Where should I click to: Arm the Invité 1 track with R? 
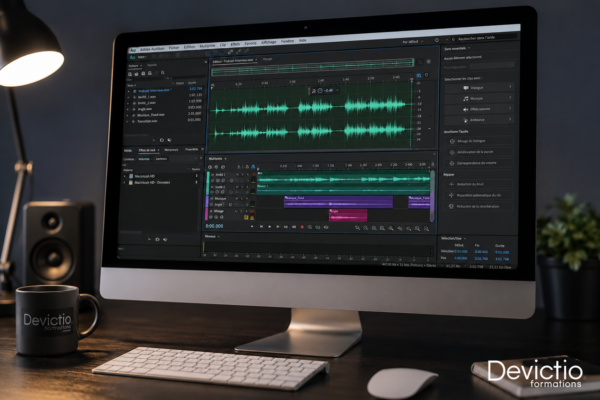[x=248, y=175]
